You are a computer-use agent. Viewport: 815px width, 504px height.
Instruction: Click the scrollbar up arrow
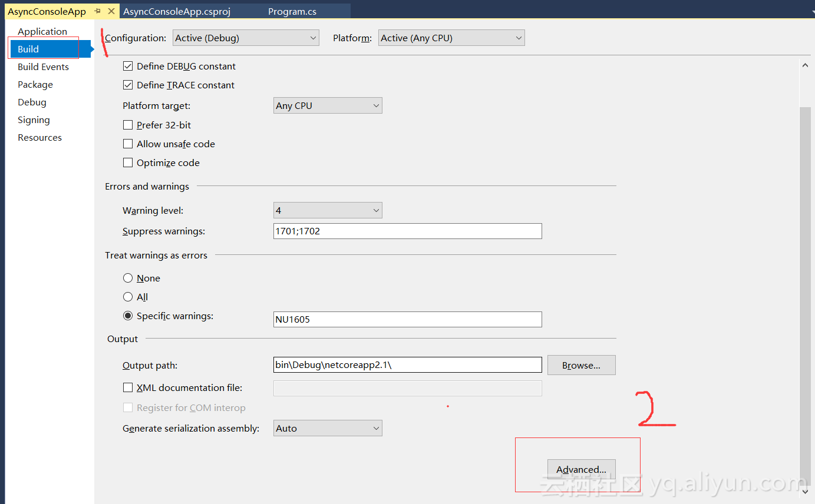(x=806, y=66)
